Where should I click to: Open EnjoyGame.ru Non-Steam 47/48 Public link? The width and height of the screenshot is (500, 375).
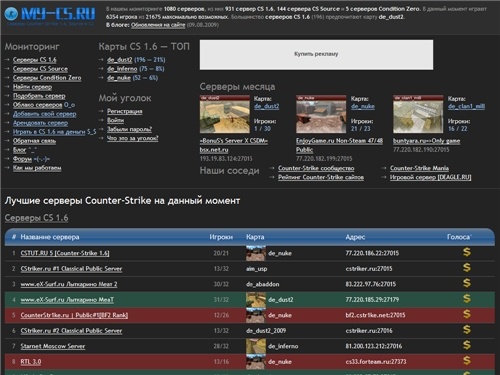[x=339, y=145]
